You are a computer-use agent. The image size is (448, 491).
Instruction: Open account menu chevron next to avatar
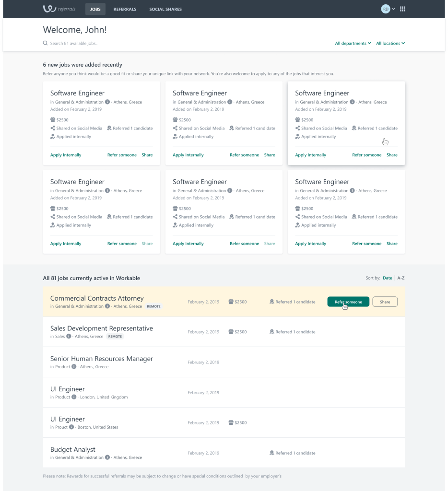pyautogui.click(x=394, y=9)
